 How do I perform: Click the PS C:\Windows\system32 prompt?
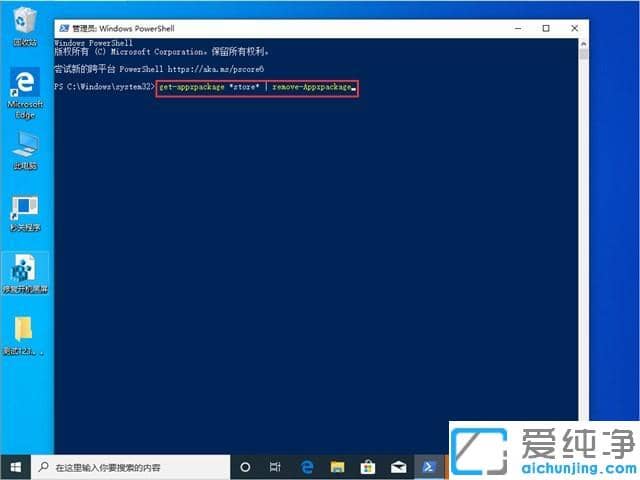click(x=104, y=87)
